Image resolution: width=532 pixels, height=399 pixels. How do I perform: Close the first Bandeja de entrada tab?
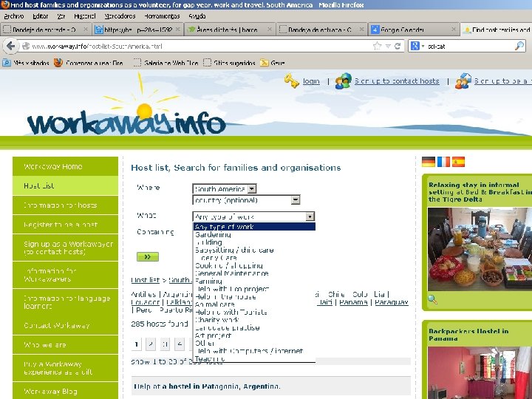pos(86,30)
